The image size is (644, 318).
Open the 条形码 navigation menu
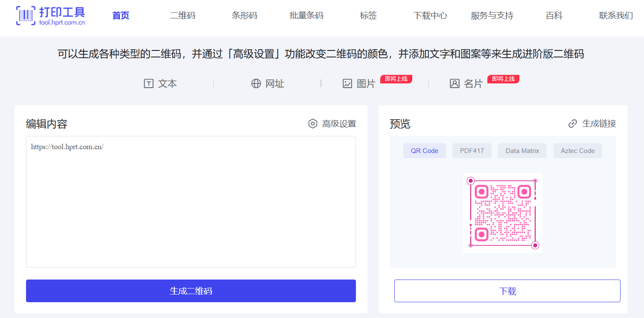pos(245,16)
